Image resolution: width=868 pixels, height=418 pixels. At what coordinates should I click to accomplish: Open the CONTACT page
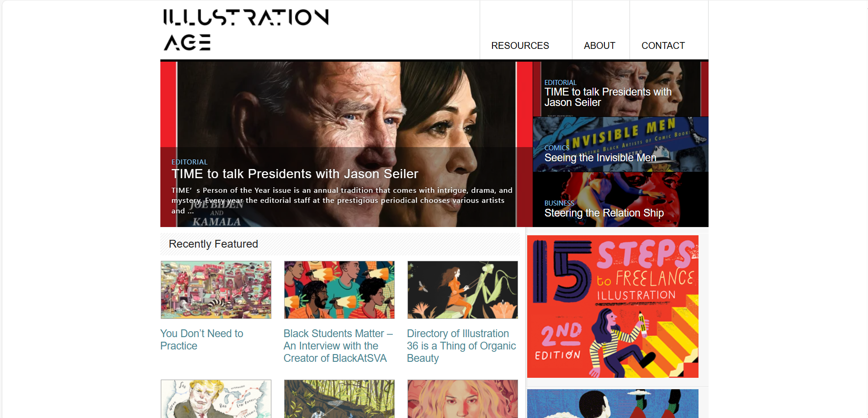[x=663, y=46]
